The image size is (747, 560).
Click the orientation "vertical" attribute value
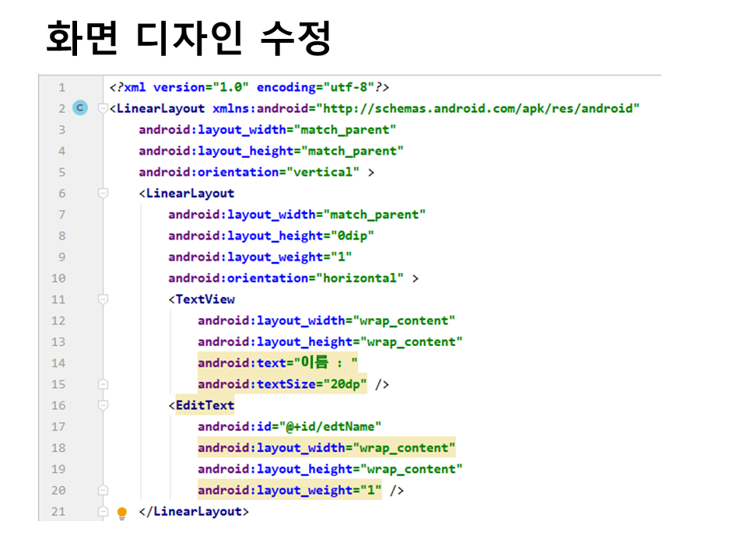point(326,173)
